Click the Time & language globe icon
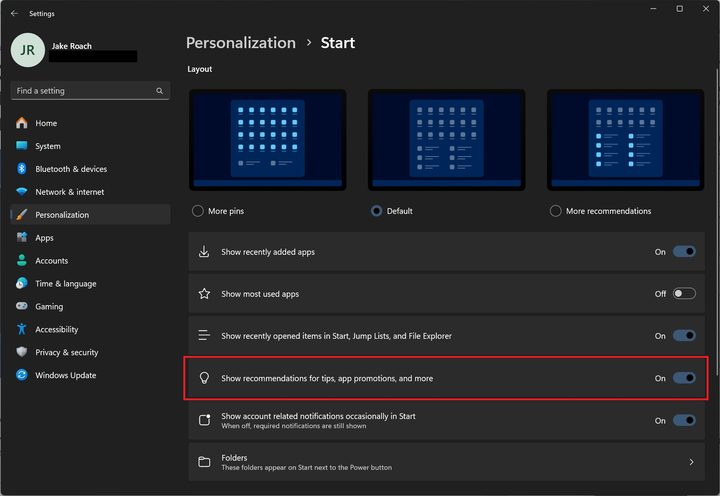 pyautogui.click(x=22, y=283)
